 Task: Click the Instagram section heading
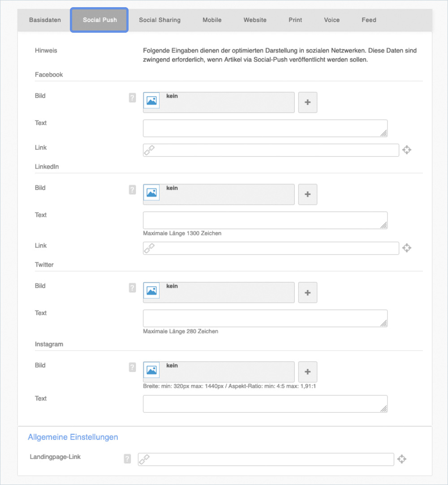click(49, 344)
